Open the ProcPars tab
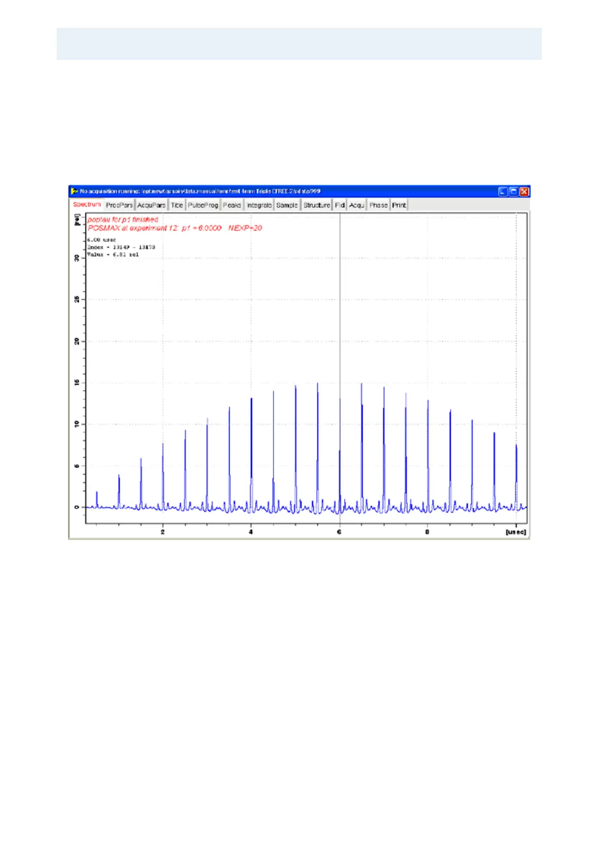The height and width of the screenshot is (868, 613). tap(120, 205)
